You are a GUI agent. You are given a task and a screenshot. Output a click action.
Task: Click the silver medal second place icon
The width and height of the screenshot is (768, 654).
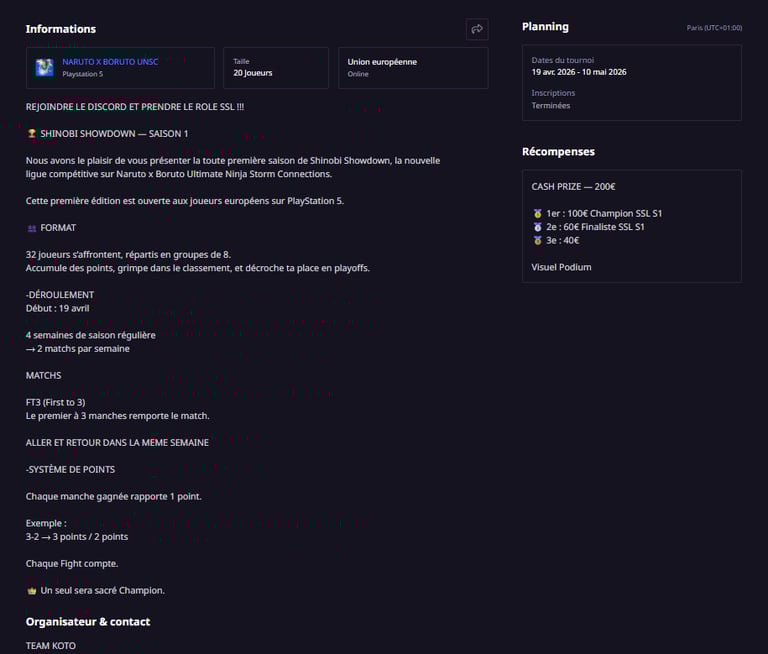coord(537,227)
